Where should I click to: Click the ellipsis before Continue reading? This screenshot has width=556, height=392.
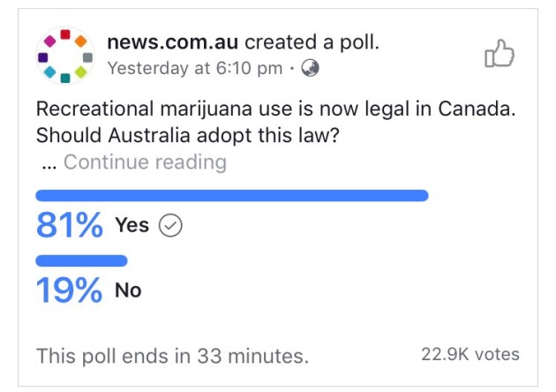(49, 164)
